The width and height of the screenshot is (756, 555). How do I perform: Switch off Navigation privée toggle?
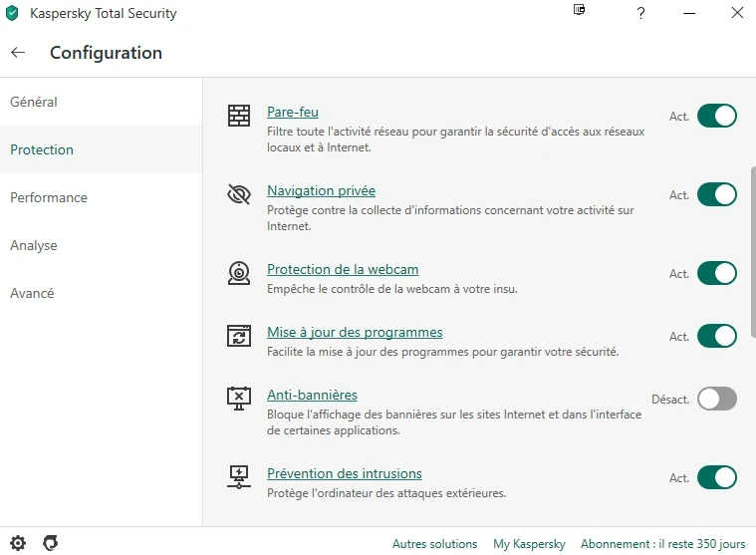point(716,194)
